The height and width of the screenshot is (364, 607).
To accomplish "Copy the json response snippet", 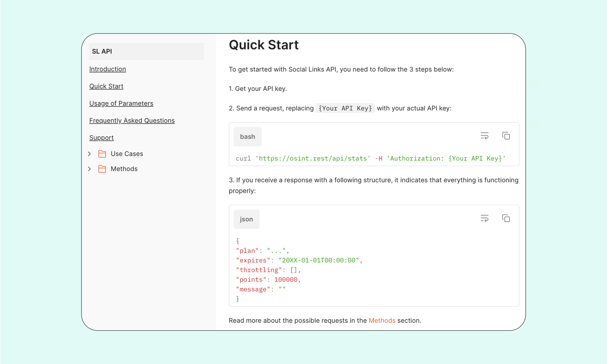I will (x=506, y=218).
